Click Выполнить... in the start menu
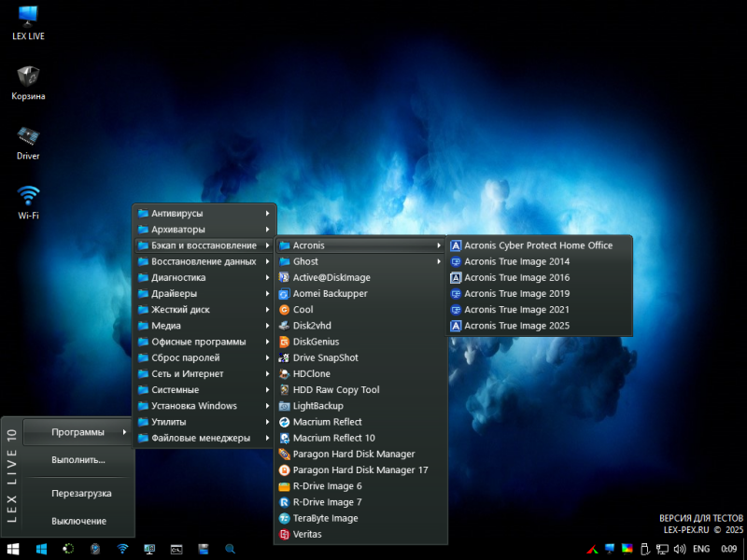The width and height of the screenshot is (747, 560). (x=78, y=459)
